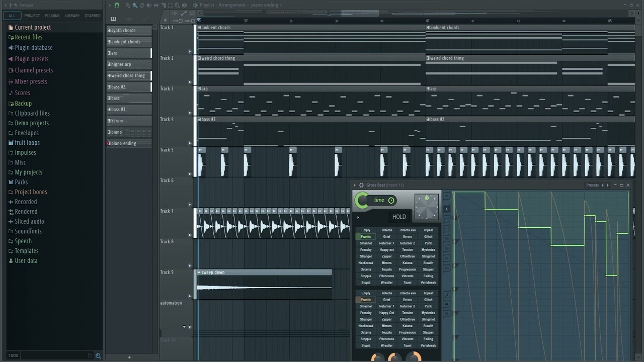Toggle the SLIDE mode switch
This screenshot has width=644, height=362.
[193, 21]
